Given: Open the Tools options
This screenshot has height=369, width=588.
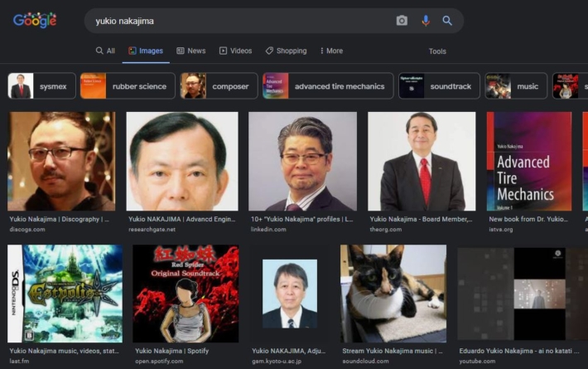Looking at the screenshot, I should click(437, 51).
